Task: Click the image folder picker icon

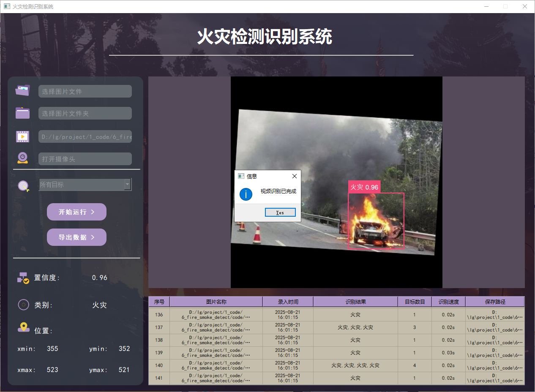Action: (23, 113)
